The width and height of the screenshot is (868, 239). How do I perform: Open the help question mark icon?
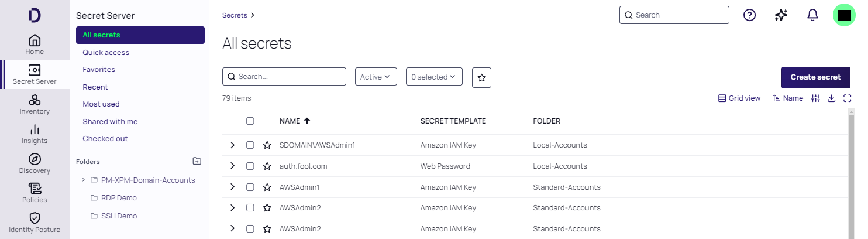pyautogui.click(x=749, y=15)
